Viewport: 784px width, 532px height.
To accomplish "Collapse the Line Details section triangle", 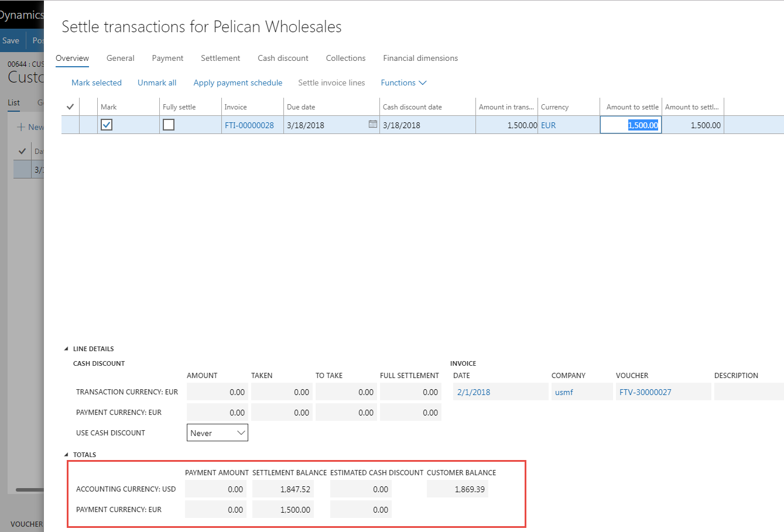I will (x=66, y=349).
